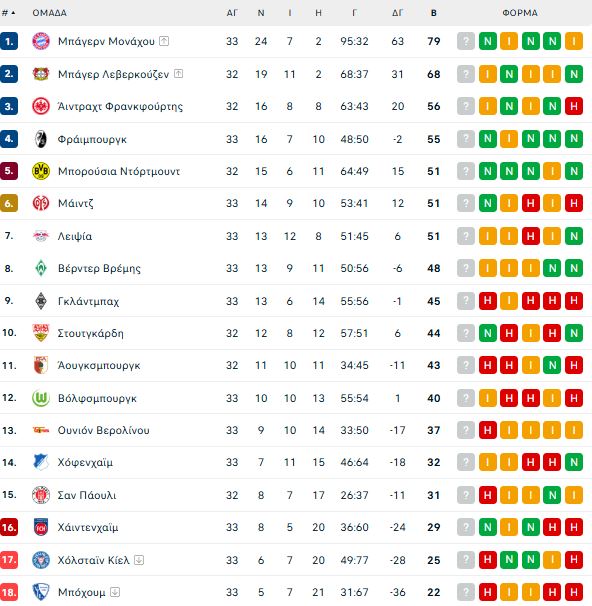Open the Hoffenheim club crest
This screenshot has width=592, height=606.
point(41,462)
